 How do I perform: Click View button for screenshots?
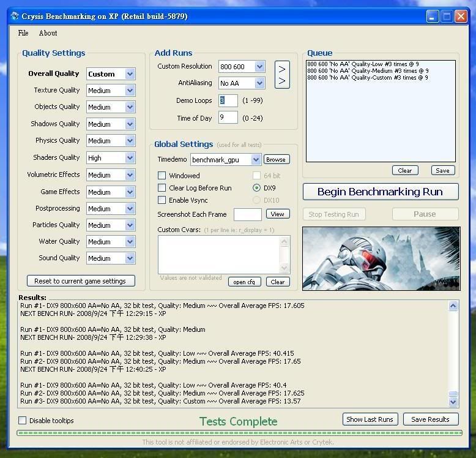coord(278,214)
